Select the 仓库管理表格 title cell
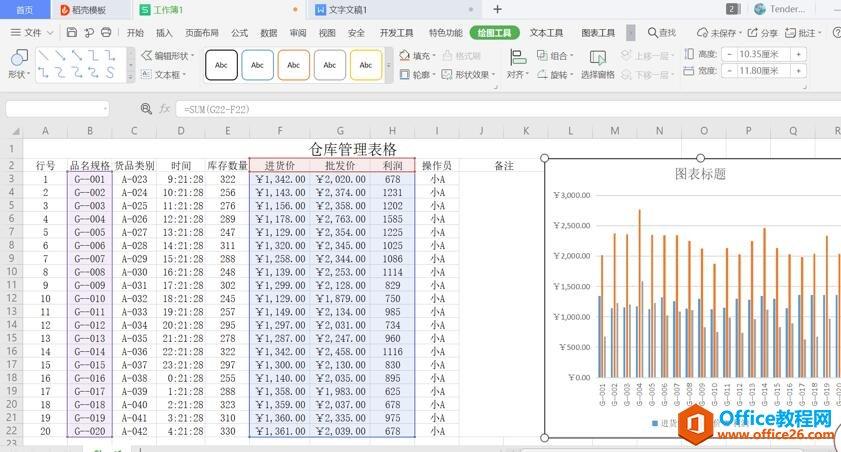The image size is (841, 452). tap(352, 149)
